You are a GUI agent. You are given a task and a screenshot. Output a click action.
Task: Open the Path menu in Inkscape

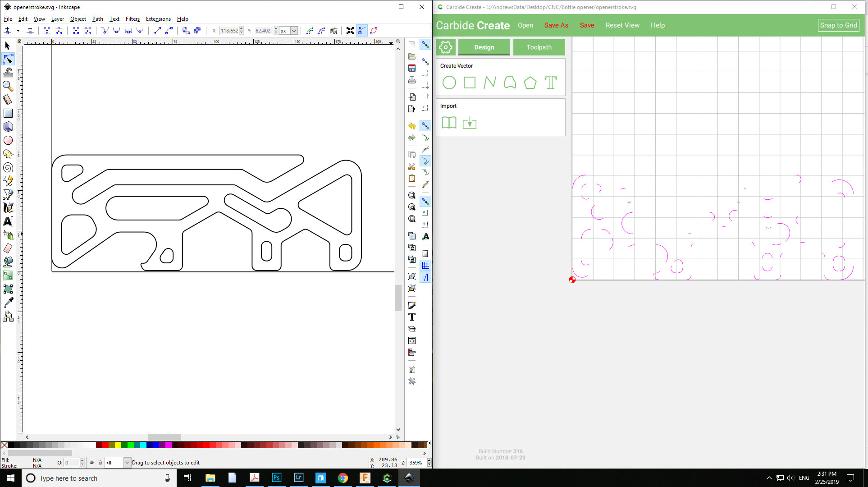97,19
